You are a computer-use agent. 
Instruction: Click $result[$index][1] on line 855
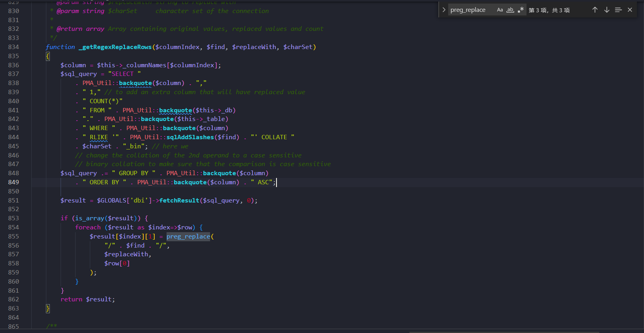point(123,237)
